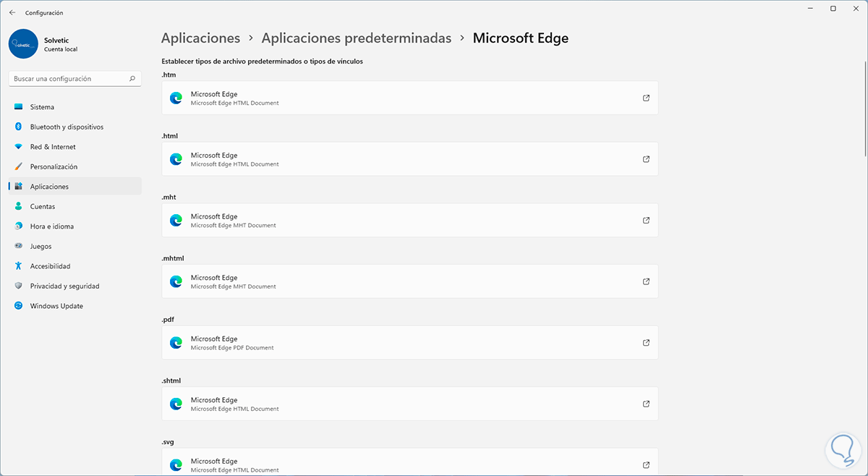Change the default app for .html
The width and height of the screenshot is (868, 476).
tap(409, 159)
